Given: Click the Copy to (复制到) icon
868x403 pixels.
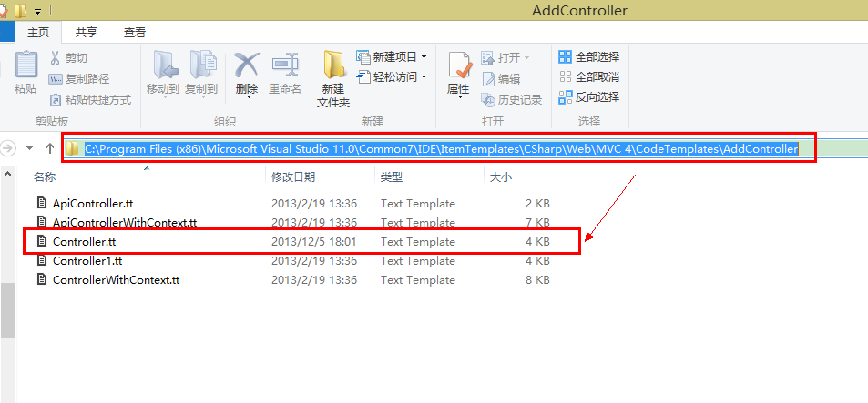Looking at the screenshot, I should tap(203, 65).
